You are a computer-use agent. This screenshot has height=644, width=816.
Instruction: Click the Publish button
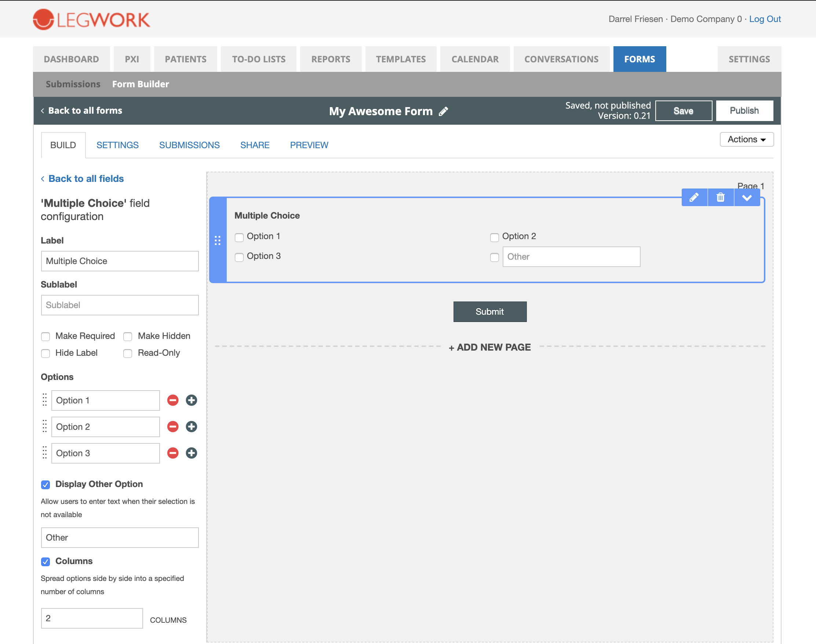click(744, 110)
